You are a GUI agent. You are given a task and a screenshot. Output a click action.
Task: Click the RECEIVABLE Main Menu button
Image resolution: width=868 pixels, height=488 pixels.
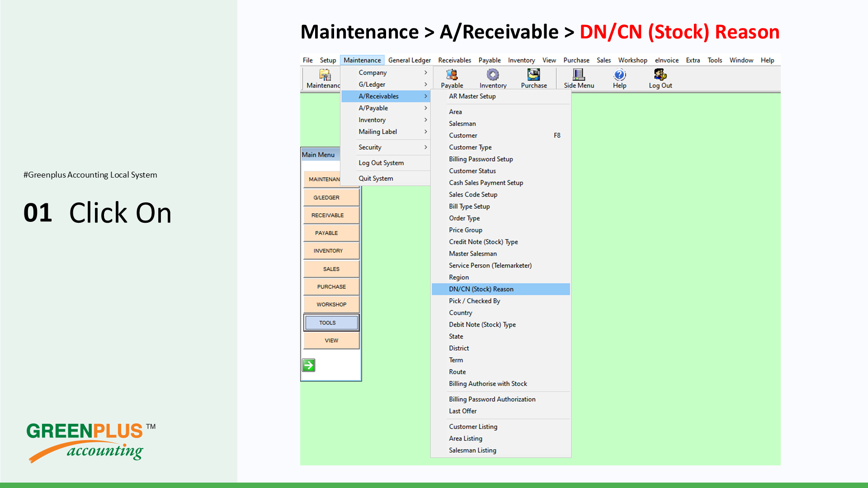coord(331,215)
